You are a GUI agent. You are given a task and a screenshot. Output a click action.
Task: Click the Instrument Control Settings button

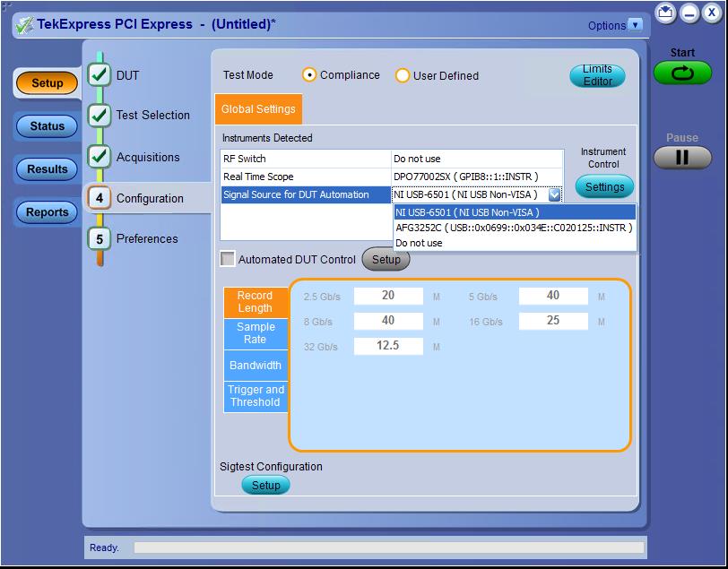tap(604, 187)
